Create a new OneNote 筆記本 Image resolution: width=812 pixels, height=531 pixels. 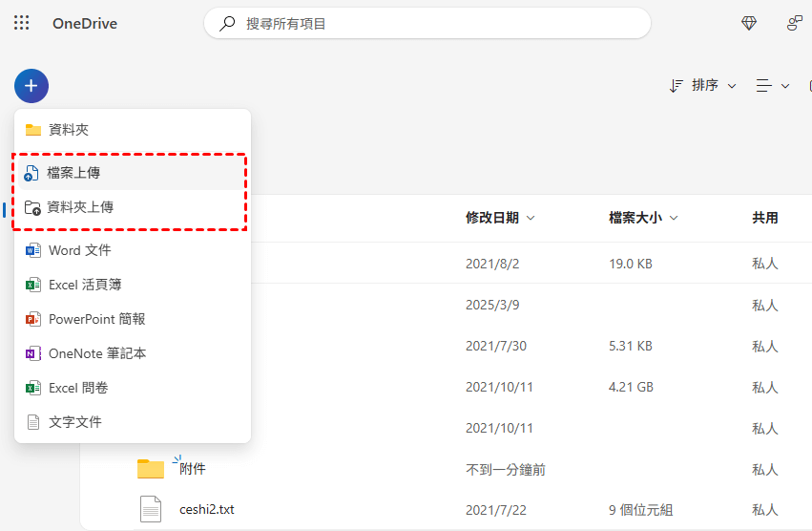pyautogui.click(x=133, y=353)
